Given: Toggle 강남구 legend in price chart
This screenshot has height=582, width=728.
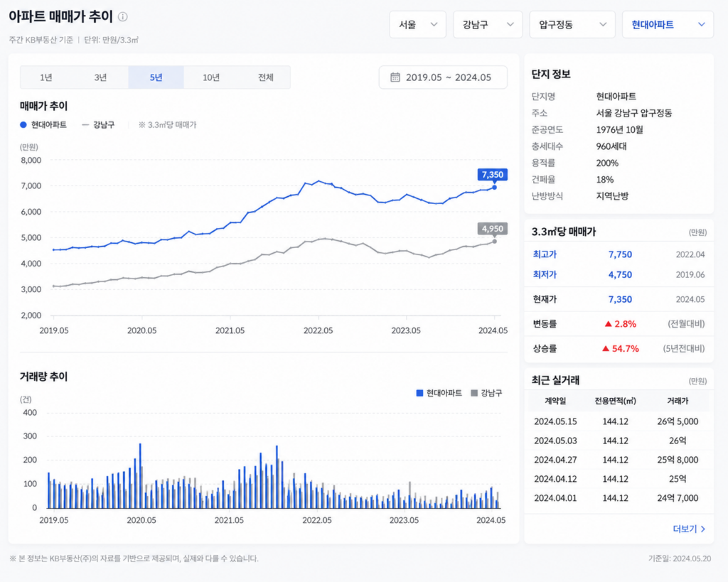Looking at the screenshot, I should [x=98, y=125].
